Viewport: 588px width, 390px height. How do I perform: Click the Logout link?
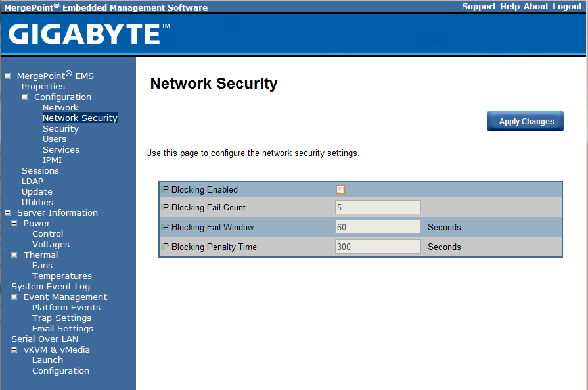(x=567, y=6)
